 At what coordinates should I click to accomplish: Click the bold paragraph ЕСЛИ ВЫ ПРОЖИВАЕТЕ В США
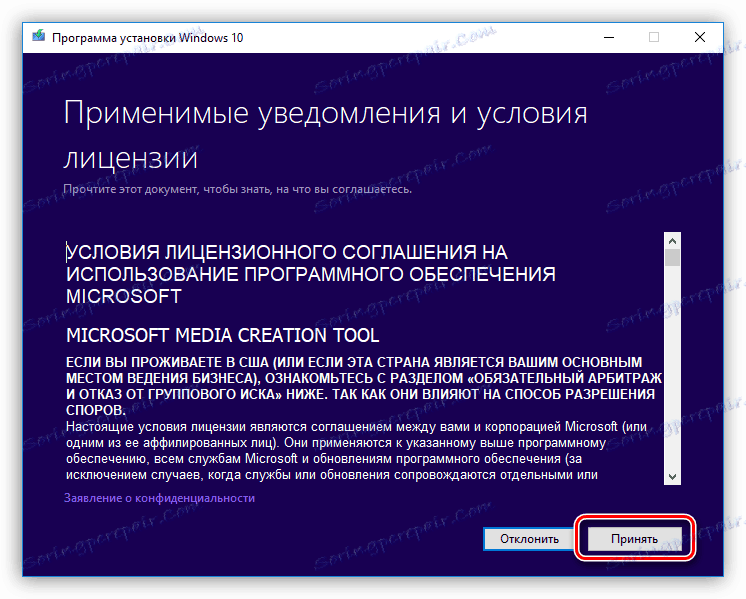click(363, 386)
